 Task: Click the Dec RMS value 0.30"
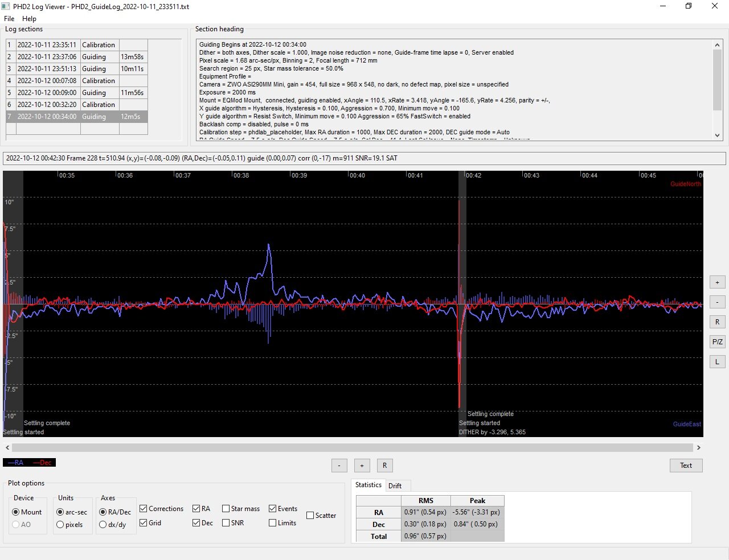click(x=426, y=524)
